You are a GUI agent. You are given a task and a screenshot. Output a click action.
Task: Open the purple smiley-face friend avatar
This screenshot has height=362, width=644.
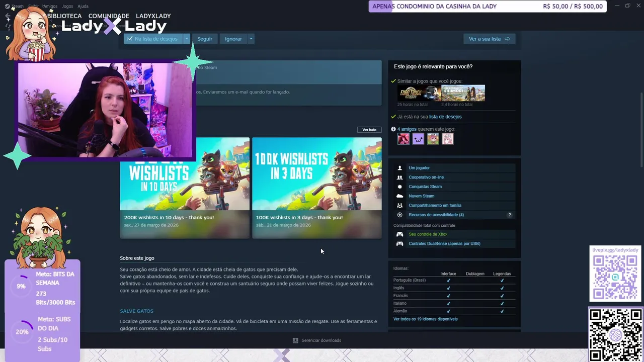pos(418,139)
